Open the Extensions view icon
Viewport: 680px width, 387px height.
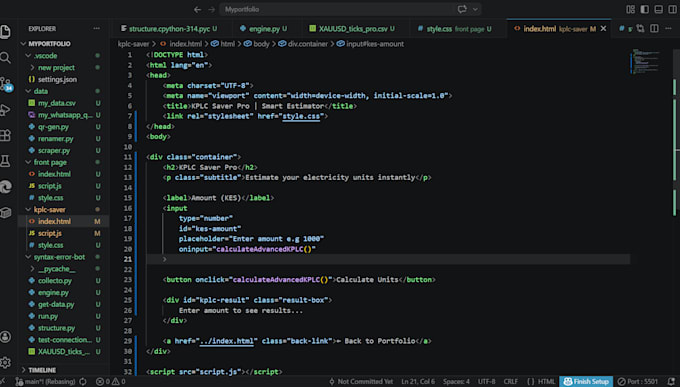pyautogui.click(x=5, y=135)
